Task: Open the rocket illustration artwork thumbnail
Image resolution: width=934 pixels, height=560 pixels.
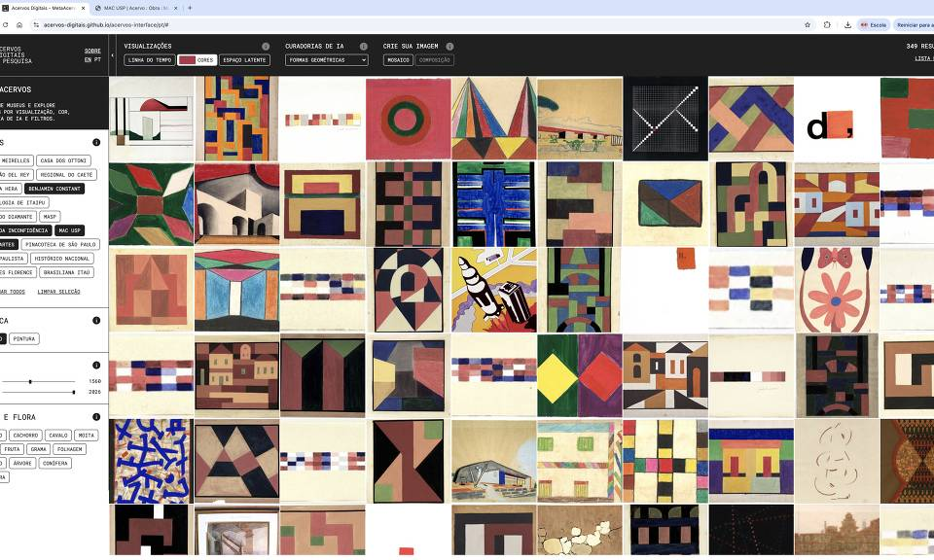Action: [493, 290]
